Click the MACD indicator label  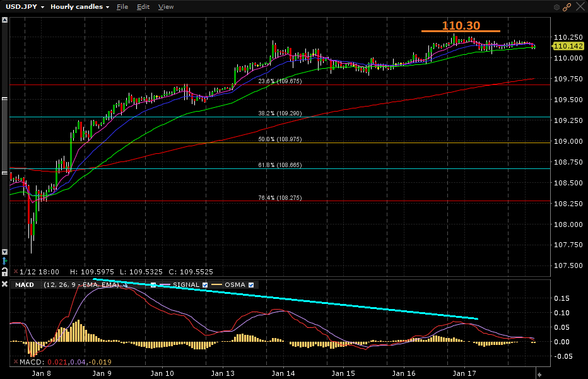[25, 285]
